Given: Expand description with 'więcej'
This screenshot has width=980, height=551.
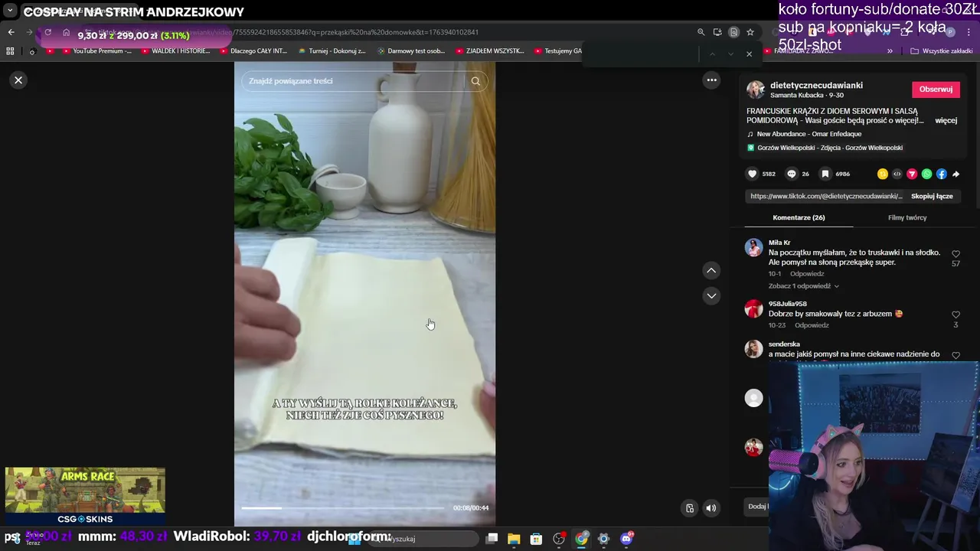Looking at the screenshot, I should coord(946,121).
